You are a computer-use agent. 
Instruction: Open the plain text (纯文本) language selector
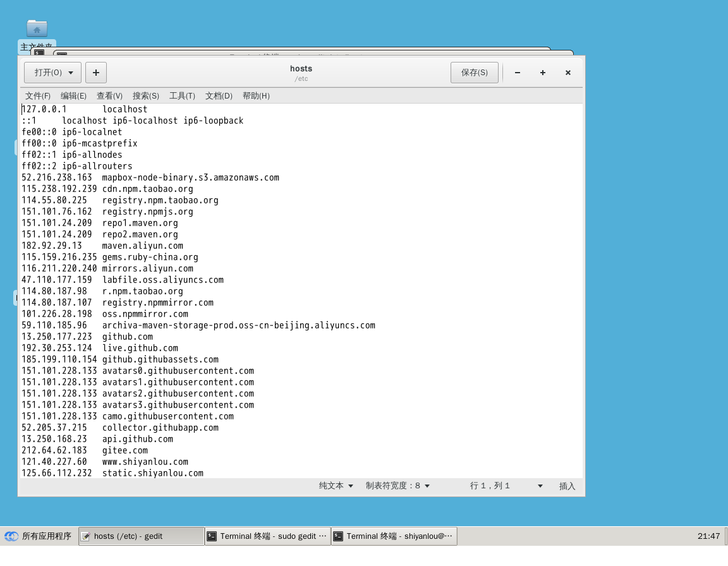(336, 486)
